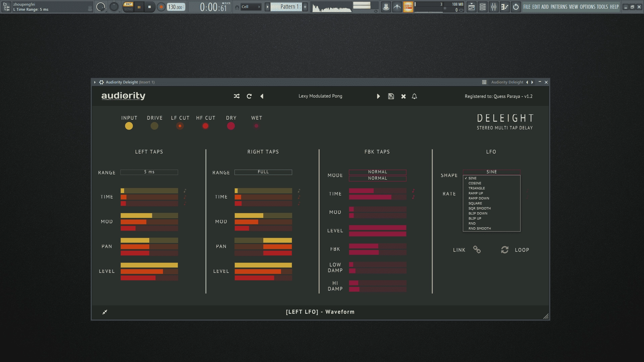Pause playback with the pause button
The image size is (644, 362).
[x=139, y=7]
